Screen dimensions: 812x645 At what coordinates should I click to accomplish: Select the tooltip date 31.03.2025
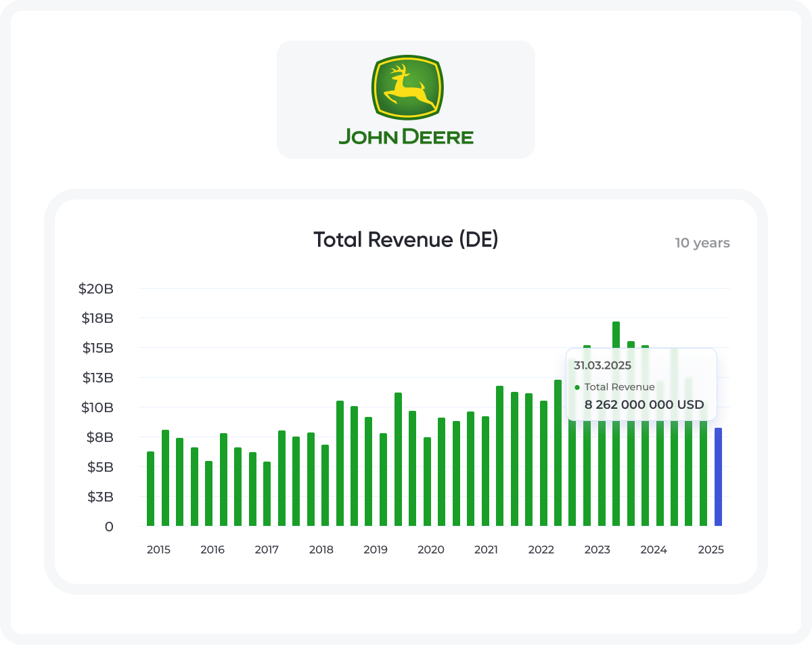click(x=602, y=365)
